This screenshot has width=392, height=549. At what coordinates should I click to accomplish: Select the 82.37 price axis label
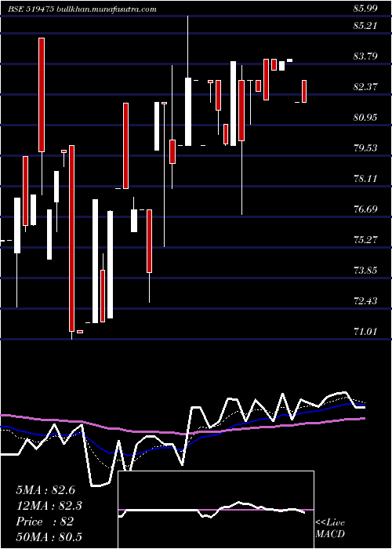point(365,86)
